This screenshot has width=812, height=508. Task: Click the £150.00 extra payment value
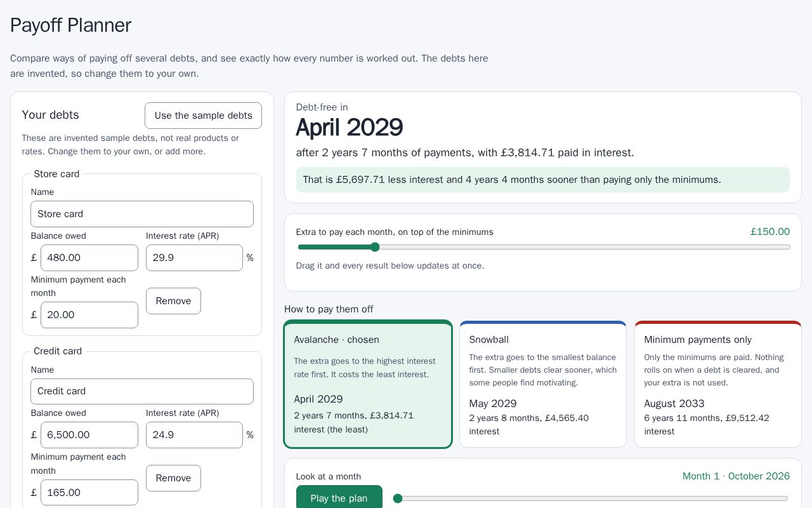point(770,232)
